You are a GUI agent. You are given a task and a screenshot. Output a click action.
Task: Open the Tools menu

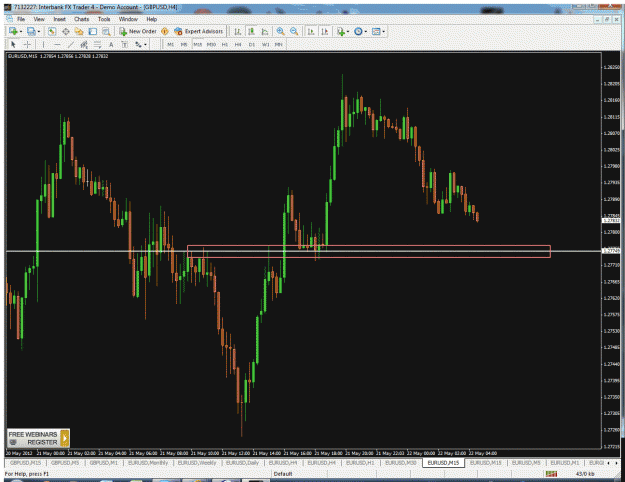[x=104, y=19]
